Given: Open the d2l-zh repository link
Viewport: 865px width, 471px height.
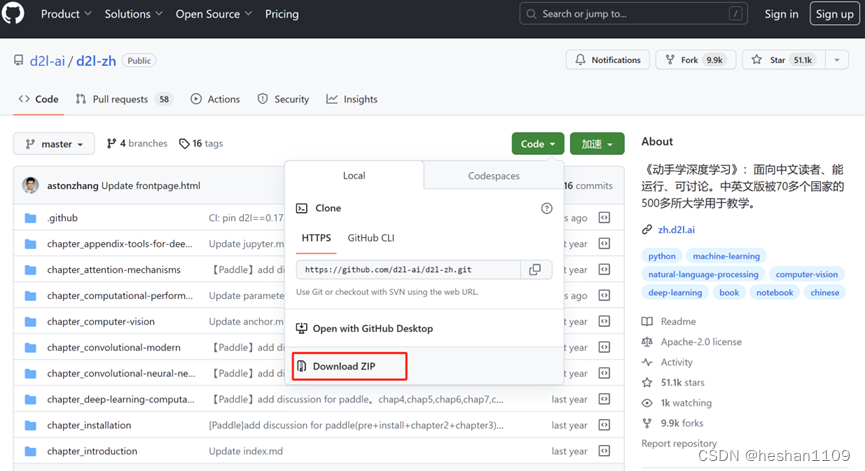Looking at the screenshot, I should pyautogui.click(x=96, y=61).
